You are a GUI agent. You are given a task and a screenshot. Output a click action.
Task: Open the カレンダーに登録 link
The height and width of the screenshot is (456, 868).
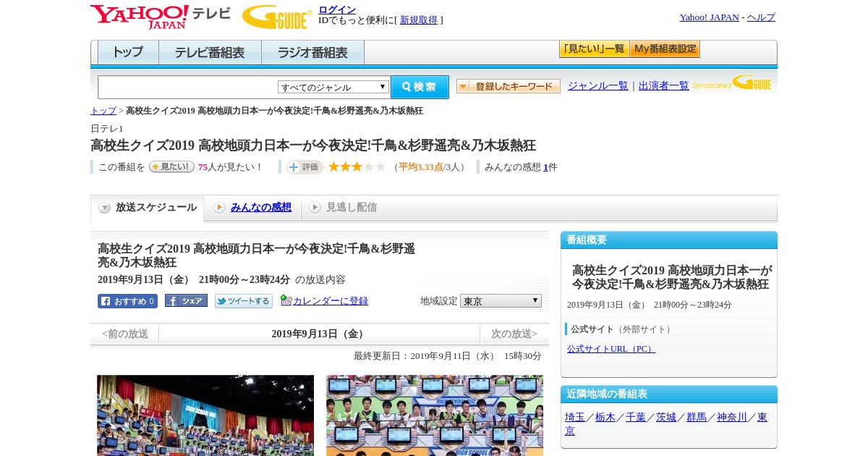(x=331, y=301)
